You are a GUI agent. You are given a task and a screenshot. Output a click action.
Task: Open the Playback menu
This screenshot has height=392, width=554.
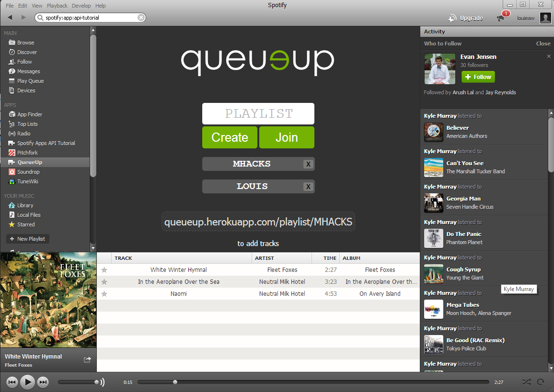pyautogui.click(x=57, y=6)
